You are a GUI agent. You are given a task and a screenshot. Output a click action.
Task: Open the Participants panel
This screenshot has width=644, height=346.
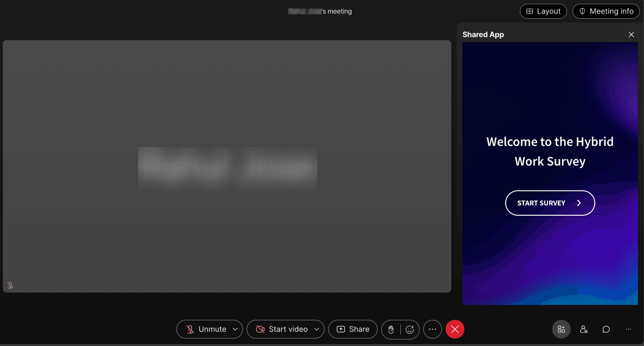tap(584, 329)
